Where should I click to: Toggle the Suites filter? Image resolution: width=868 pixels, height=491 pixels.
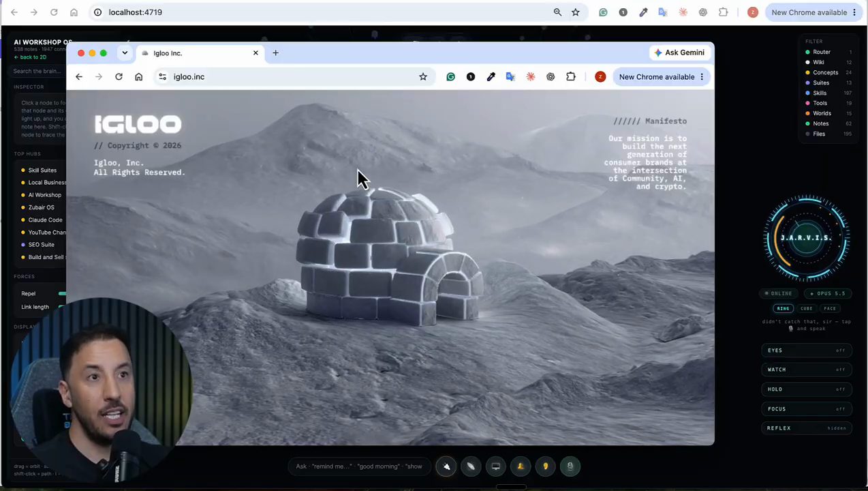click(828, 83)
